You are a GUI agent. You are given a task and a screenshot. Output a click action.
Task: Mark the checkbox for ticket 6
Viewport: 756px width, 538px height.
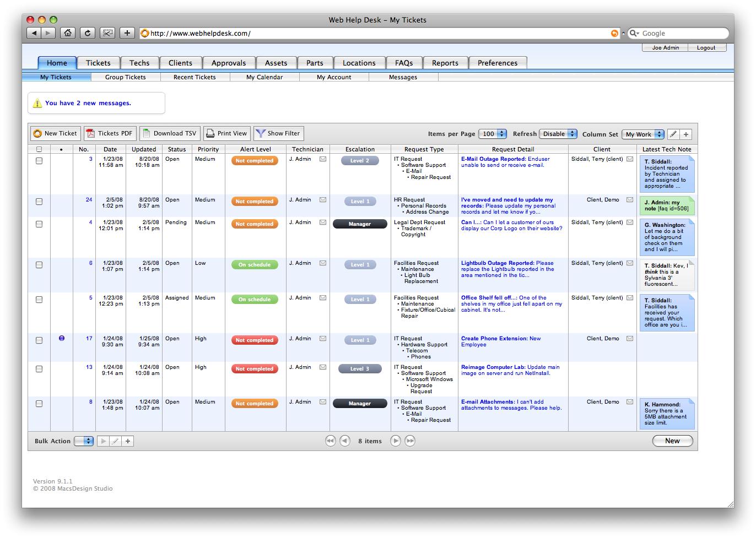[x=39, y=265]
